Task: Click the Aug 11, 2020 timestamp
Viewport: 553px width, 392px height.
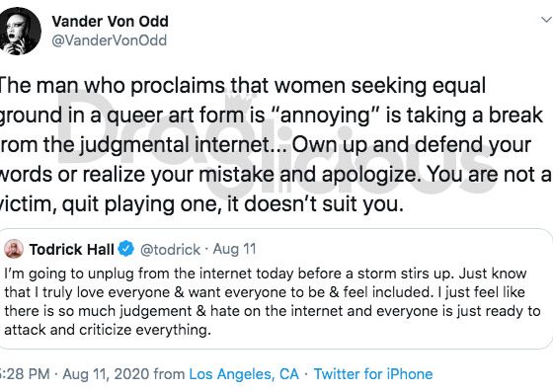Action: coord(106,374)
